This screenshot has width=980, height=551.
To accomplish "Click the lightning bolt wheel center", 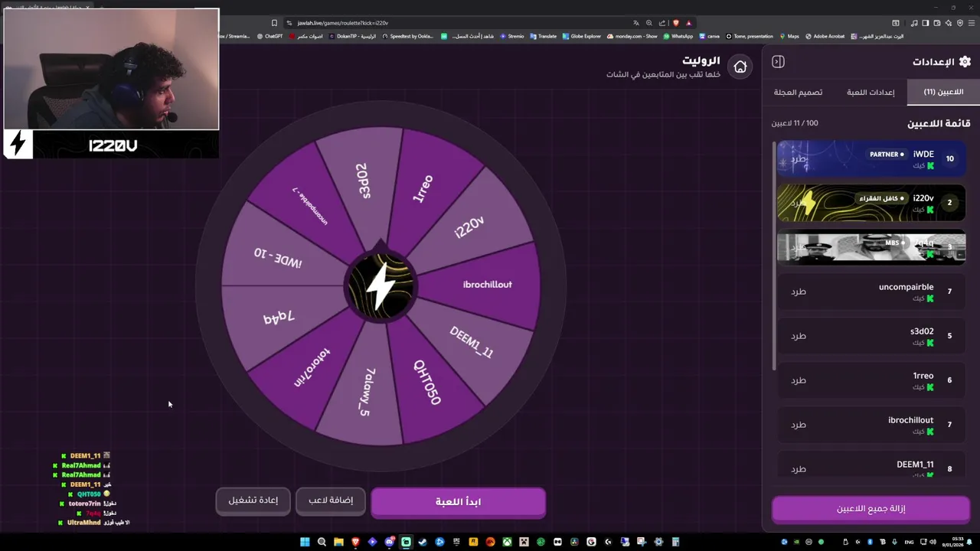I will 381,285.
